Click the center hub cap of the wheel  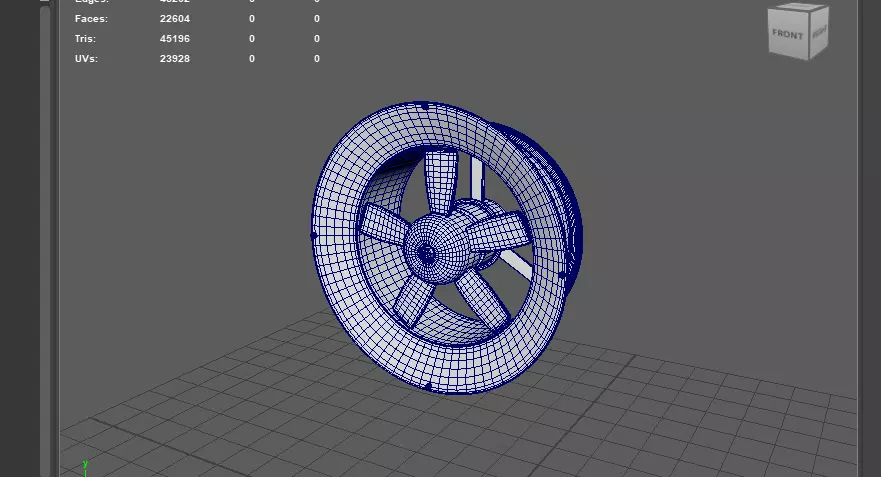pyautogui.click(x=428, y=254)
